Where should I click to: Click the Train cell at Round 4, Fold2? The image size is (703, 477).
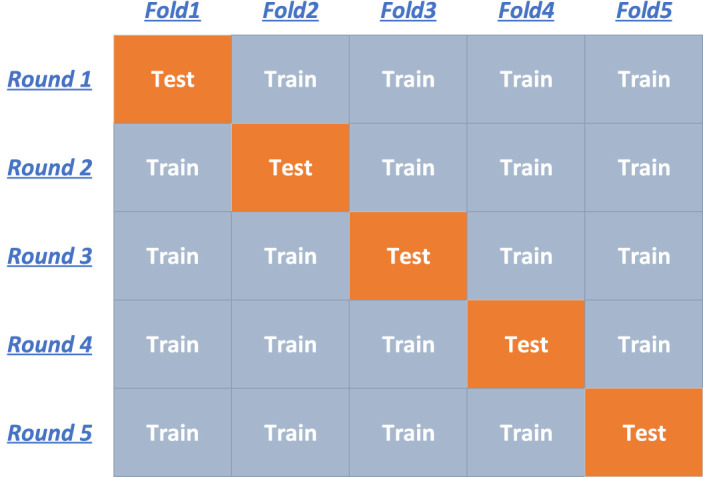[290, 344]
